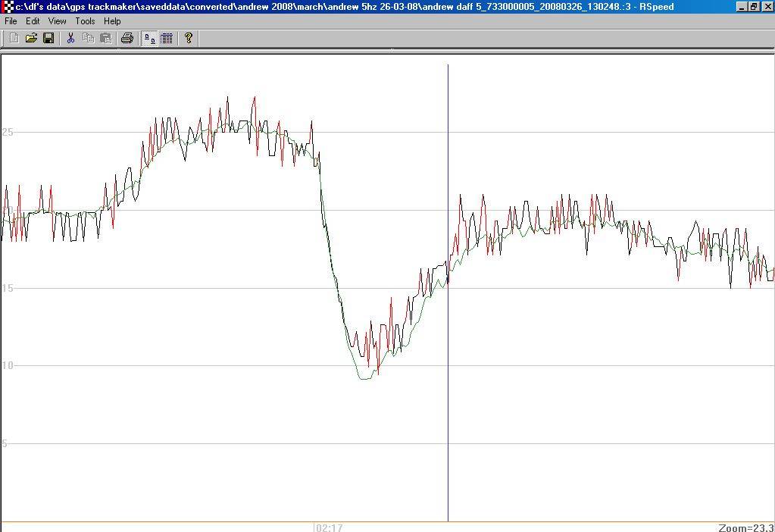Toggle the pressed graph view button
The width and height of the screenshot is (775, 532).
pyautogui.click(x=149, y=38)
